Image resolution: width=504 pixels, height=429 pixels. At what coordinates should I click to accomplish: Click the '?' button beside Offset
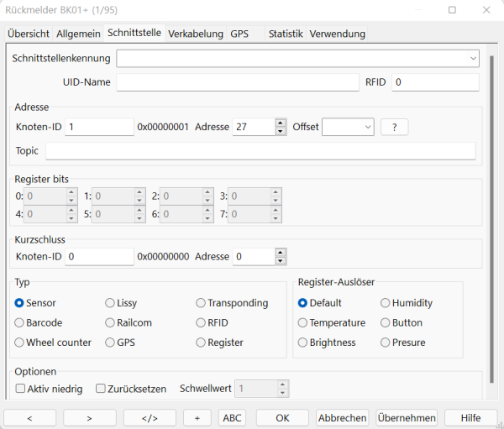click(394, 127)
